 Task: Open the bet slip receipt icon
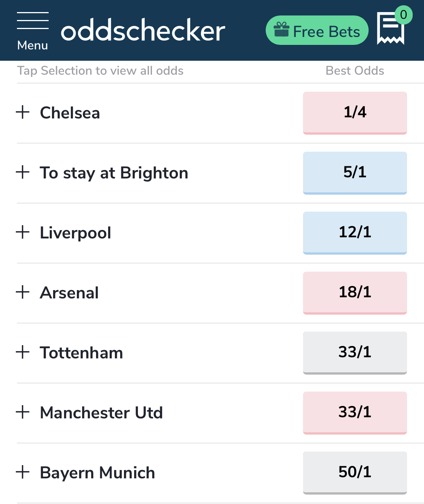click(391, 28)
